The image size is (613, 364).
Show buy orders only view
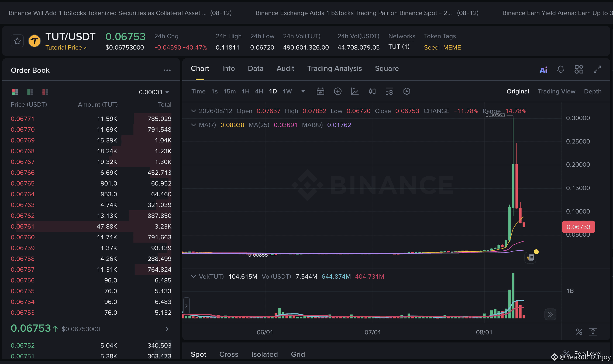point(30,92)
